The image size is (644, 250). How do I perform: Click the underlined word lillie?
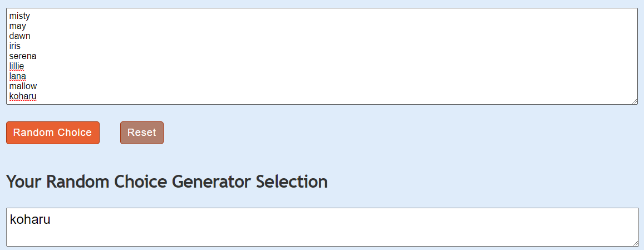coord(17,66)
